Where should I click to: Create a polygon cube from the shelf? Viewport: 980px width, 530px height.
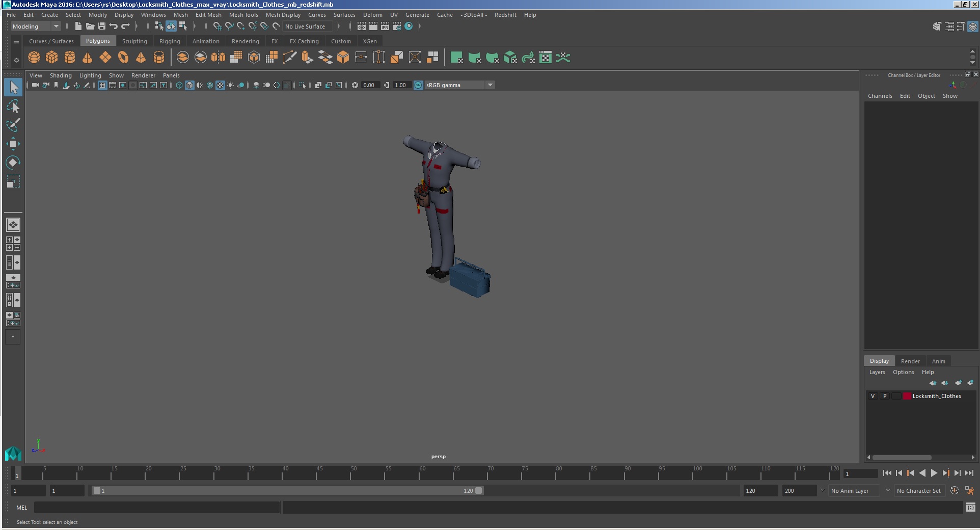(52, 58)
